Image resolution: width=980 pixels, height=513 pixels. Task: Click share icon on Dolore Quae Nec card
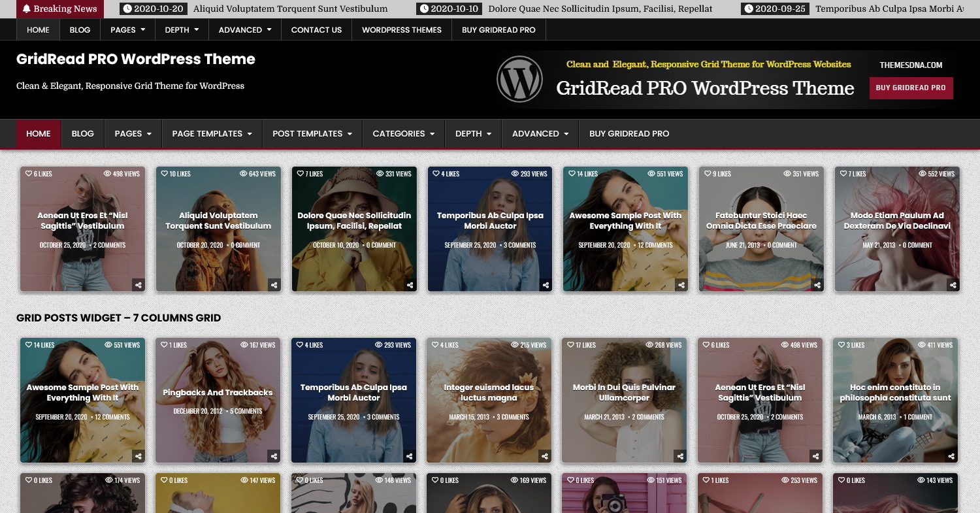[x=410, y=285]
